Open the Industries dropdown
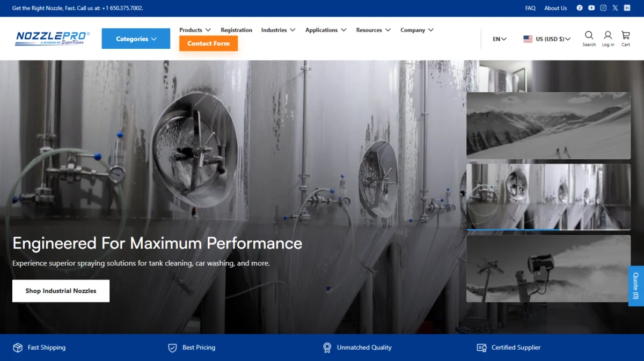This screenshot has width=644, height=361. [278, 30]
